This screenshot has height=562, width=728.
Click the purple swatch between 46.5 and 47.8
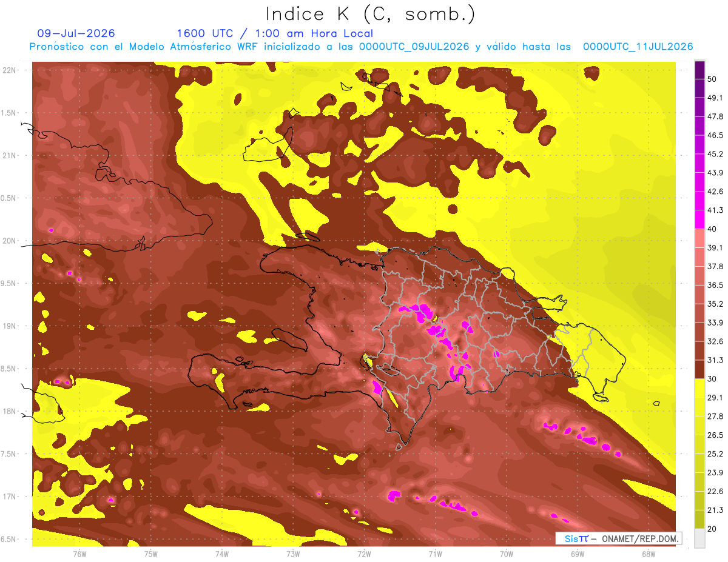tap(699, 125)
